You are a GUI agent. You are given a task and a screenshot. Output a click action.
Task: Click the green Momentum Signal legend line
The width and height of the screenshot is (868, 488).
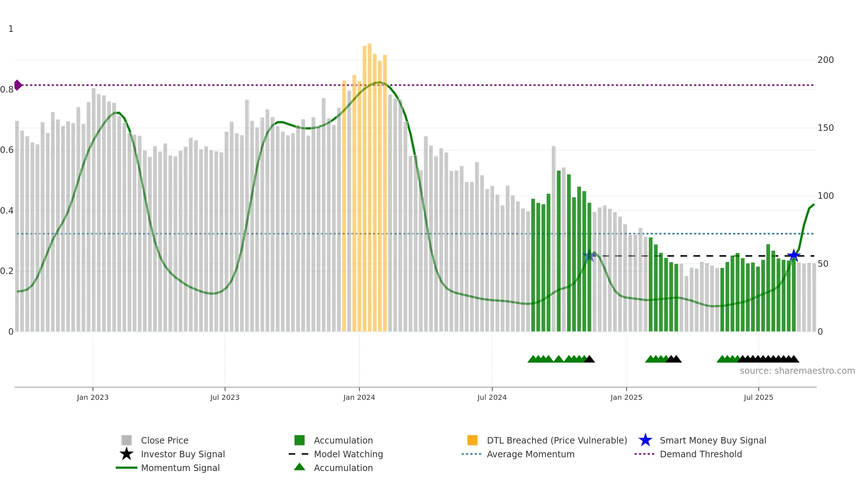click(x=127, y=468)
